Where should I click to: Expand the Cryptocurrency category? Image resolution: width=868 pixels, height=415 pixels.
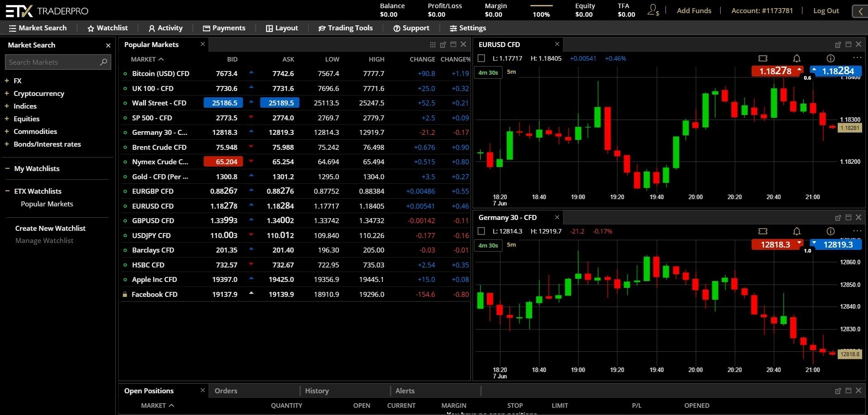tap(7, 93)
